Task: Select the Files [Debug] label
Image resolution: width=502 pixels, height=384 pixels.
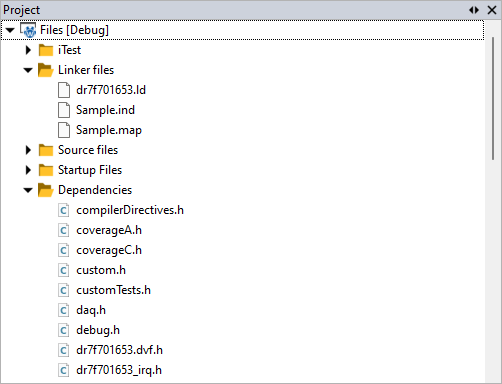Action: pos(74,30)
